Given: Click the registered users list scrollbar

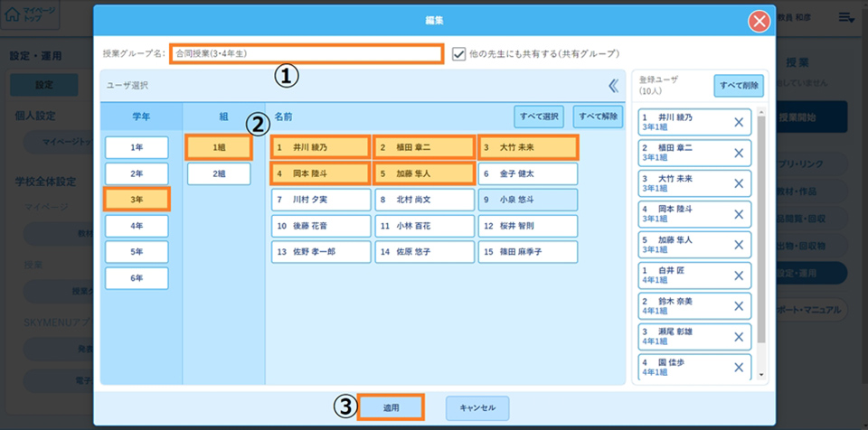Looking at the screenshot, I should pyautogui.click(x=761, y=235).
